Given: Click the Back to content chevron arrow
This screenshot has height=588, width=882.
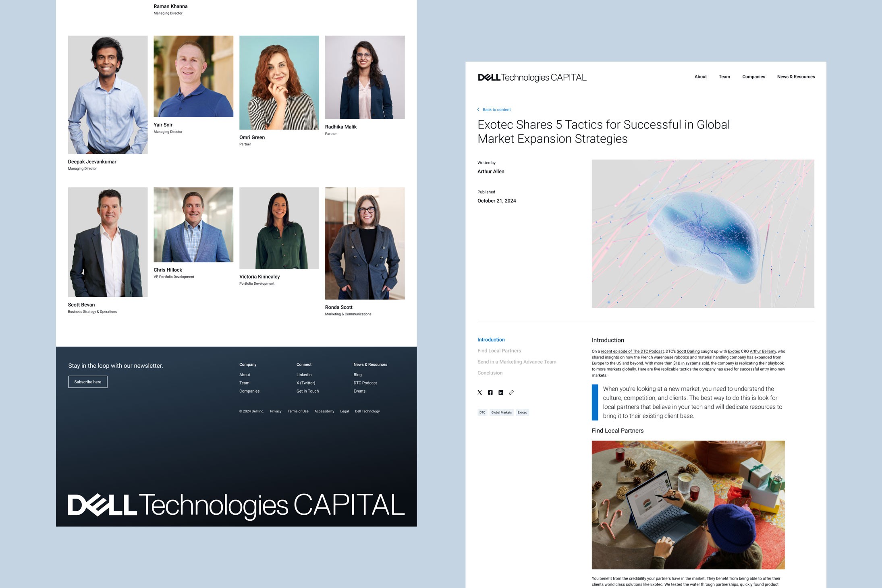Looking at the screenshot, I should (x=478, y=110).
